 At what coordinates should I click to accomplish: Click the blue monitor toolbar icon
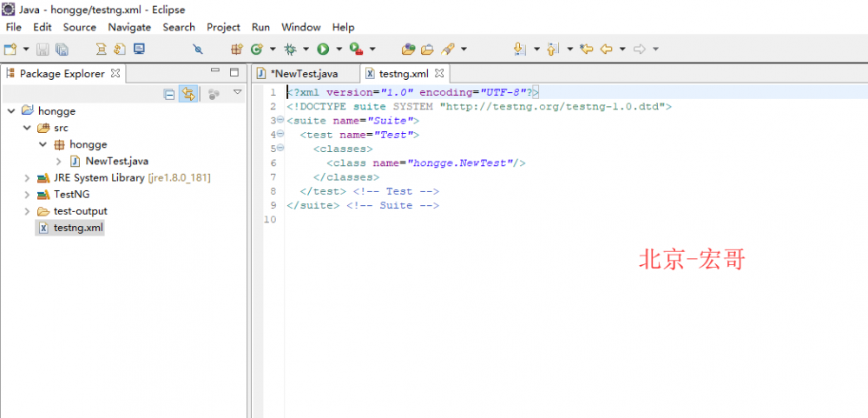coord(139,50)
